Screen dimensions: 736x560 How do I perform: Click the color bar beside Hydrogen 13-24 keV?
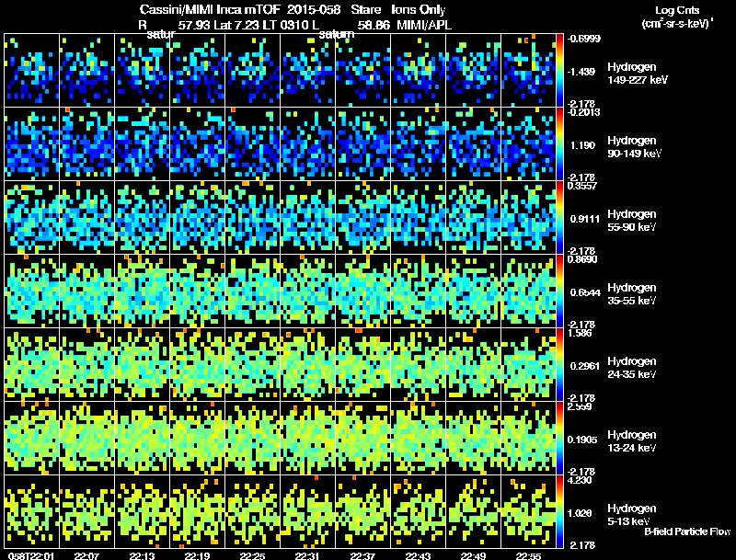click(x=559, y=439)
